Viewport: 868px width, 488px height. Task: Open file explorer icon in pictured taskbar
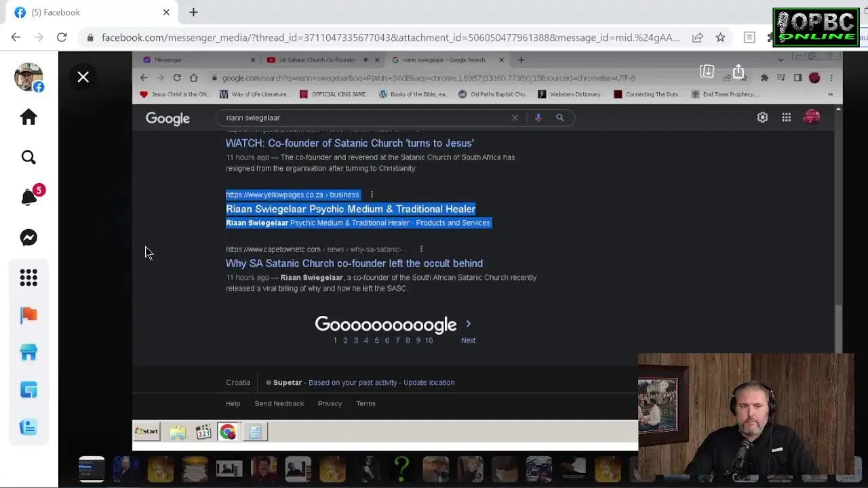coord(178,432)
